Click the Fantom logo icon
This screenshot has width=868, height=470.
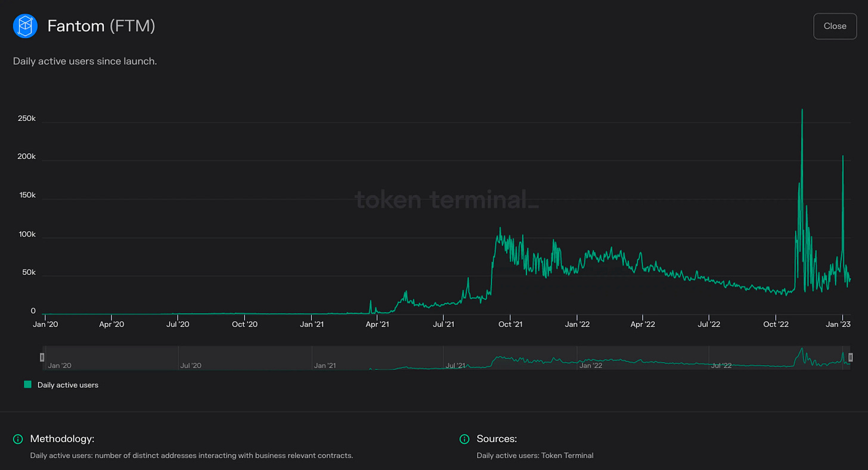(25, 26)
